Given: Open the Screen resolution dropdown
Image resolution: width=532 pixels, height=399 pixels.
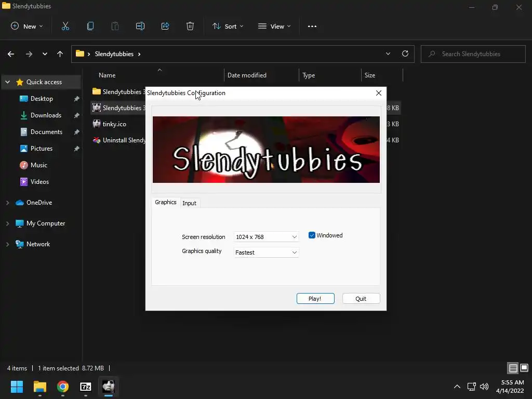Looking at the screenshot, I should click(267, 237).
